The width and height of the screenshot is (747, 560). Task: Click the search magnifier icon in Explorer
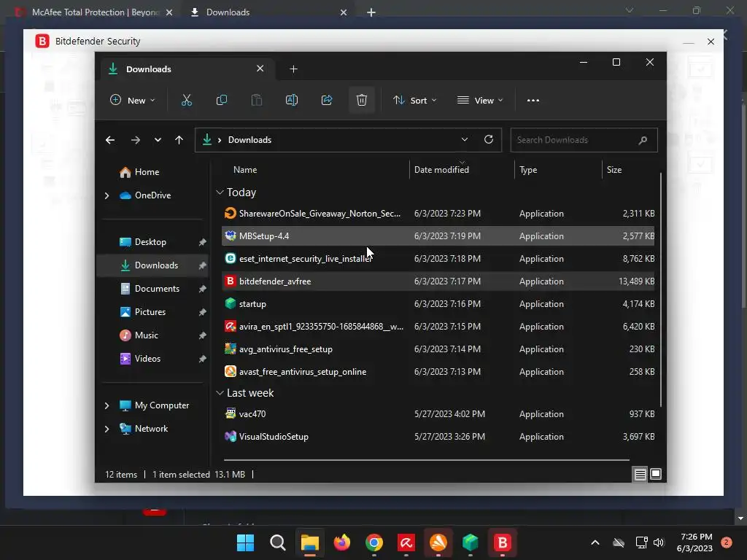tap(643, 140)
